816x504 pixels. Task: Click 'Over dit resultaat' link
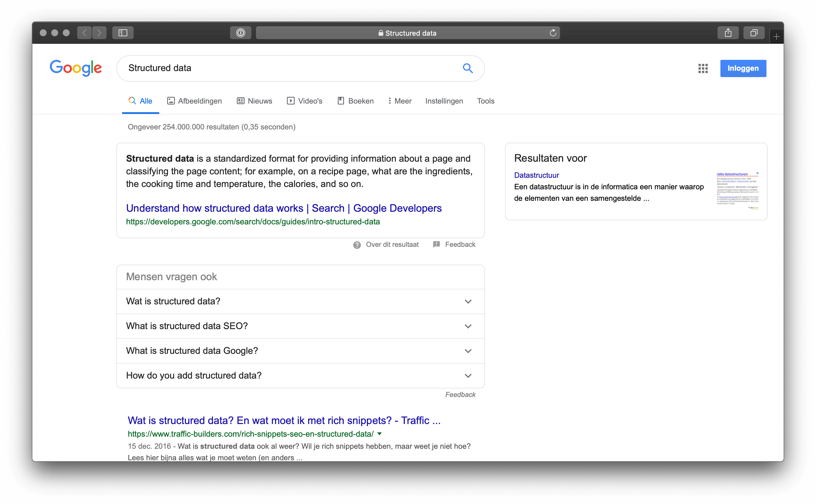[x=392, y=245]
